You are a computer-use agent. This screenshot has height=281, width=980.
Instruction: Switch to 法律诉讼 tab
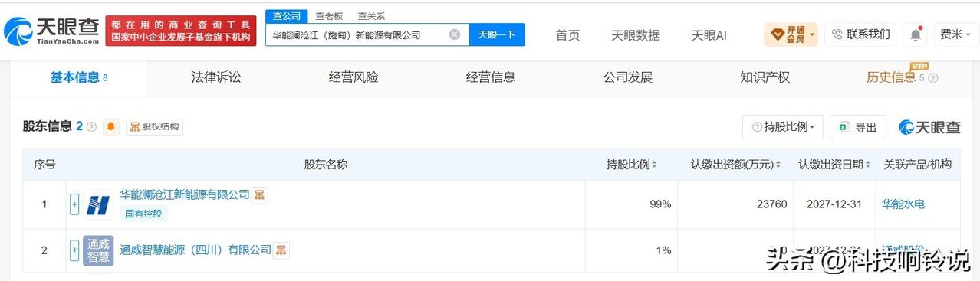click(x=216, y=77)
